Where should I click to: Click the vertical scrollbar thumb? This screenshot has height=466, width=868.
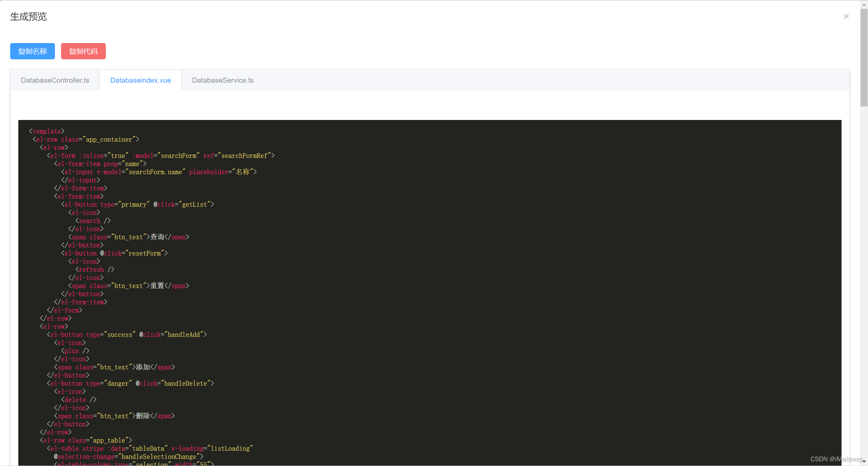pyautogui.click(x=864, y=58)
